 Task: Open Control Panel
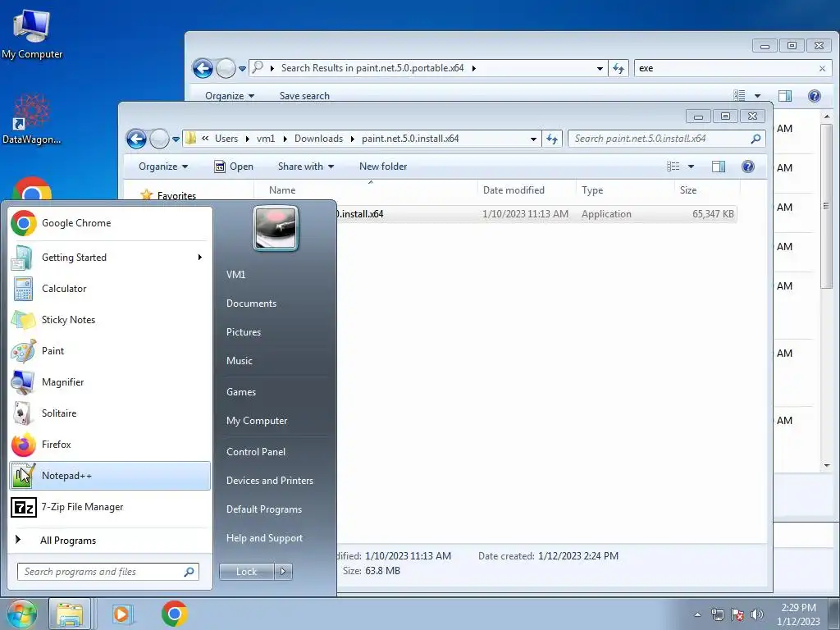click(256, 452)
